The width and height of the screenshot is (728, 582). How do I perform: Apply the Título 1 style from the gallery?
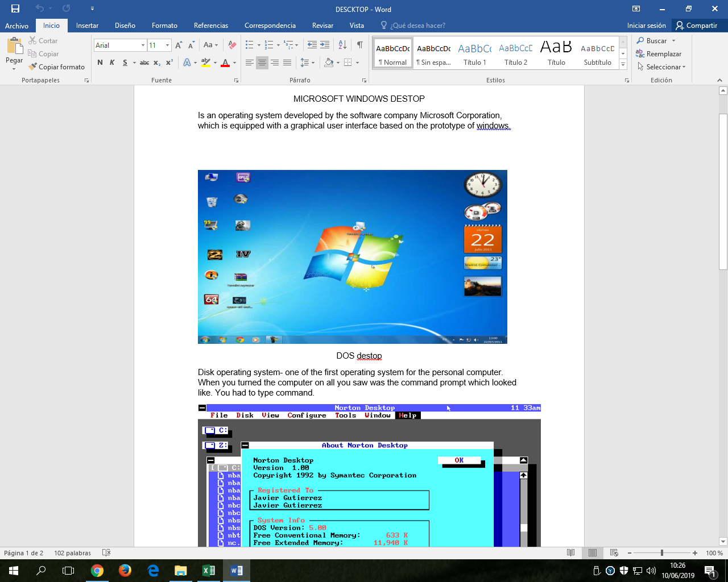click(x=475, y=53)
